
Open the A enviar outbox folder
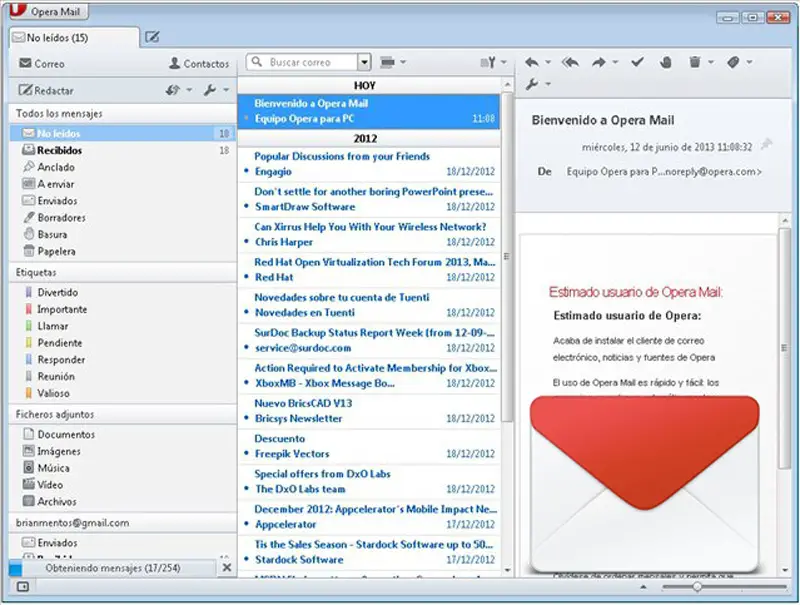click(122, 184)
